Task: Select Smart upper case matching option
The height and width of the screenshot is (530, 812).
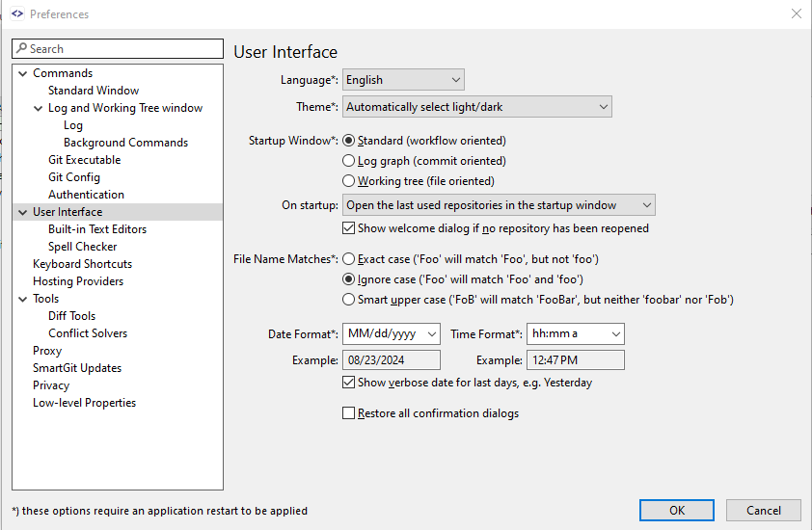Action: [349, 300]
